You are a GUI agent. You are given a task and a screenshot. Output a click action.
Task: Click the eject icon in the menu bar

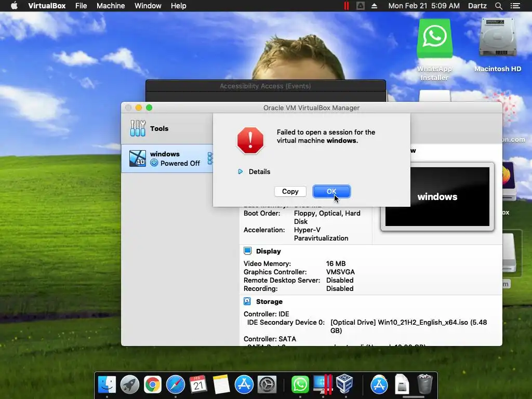(374, 6)
